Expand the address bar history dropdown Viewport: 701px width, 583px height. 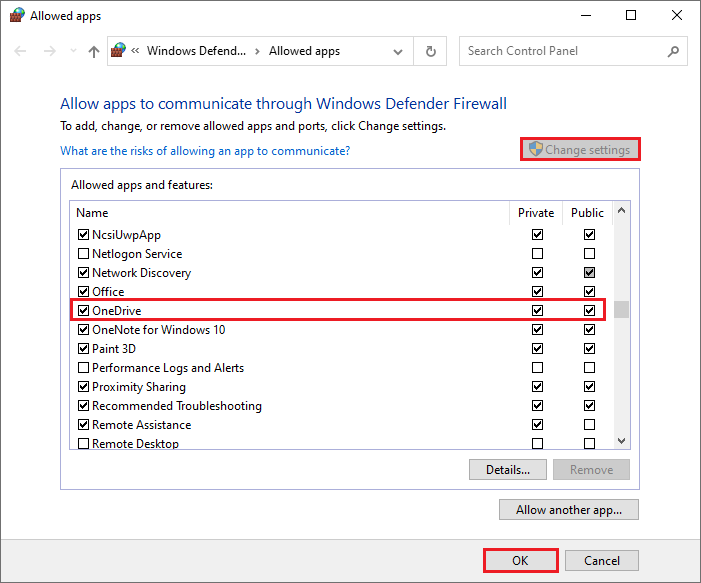pyautogui.click(x=397, y=52)
